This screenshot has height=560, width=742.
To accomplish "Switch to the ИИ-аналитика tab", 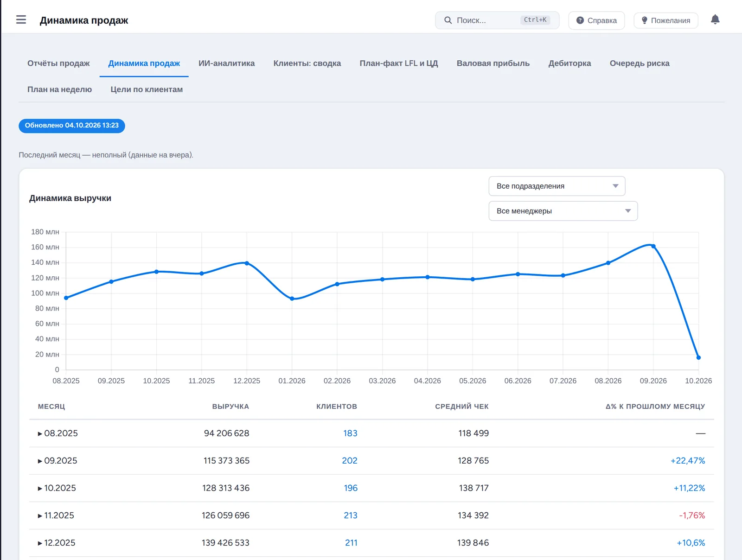I will pos(226,64).
